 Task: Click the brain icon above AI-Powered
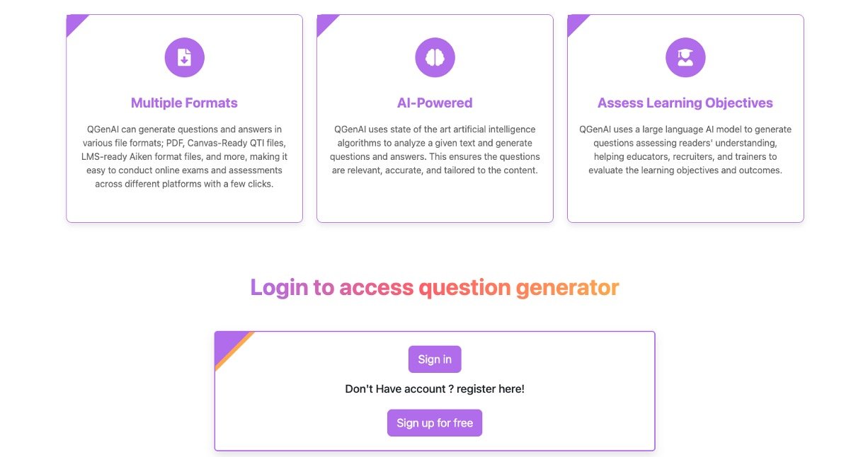pos(435,57)
